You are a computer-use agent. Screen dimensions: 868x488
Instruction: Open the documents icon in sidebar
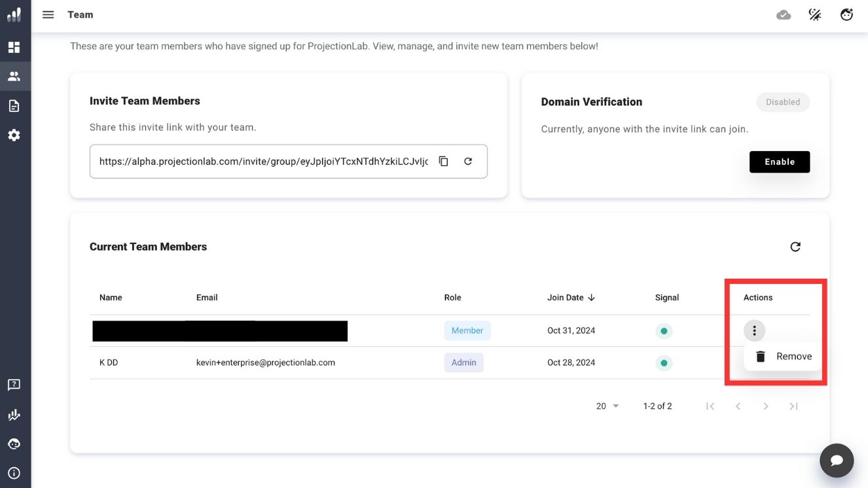click(x=14, y=106)
